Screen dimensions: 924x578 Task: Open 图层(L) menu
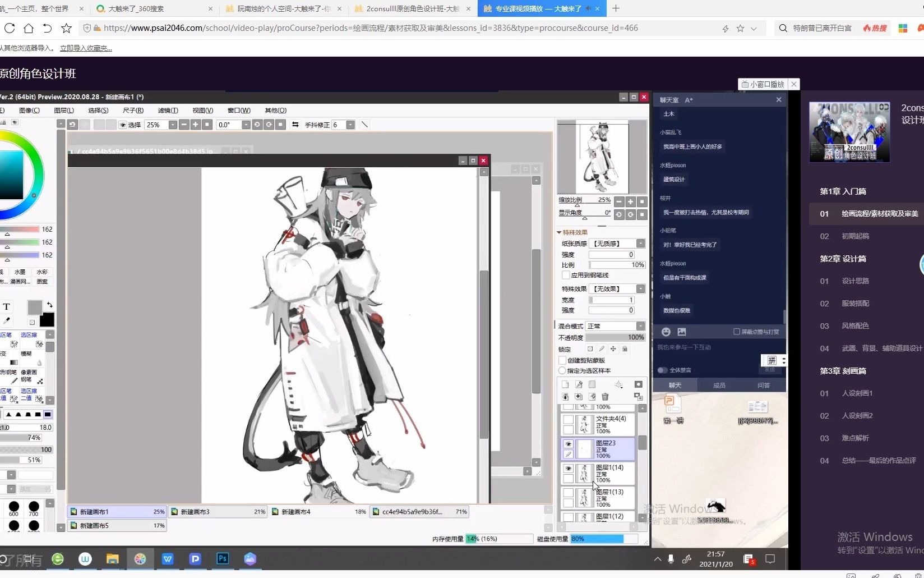64,111
